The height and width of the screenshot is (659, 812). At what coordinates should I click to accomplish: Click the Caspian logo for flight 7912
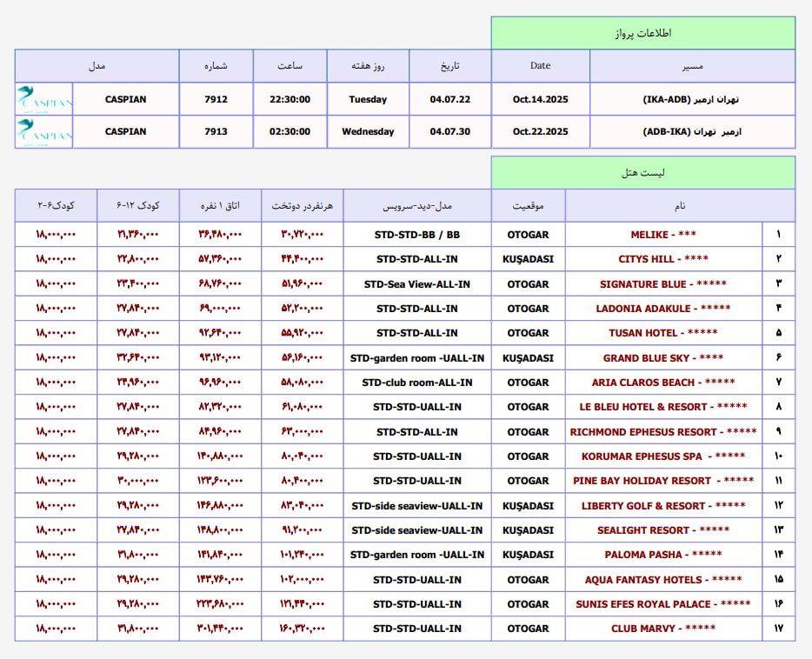point(43,99)
